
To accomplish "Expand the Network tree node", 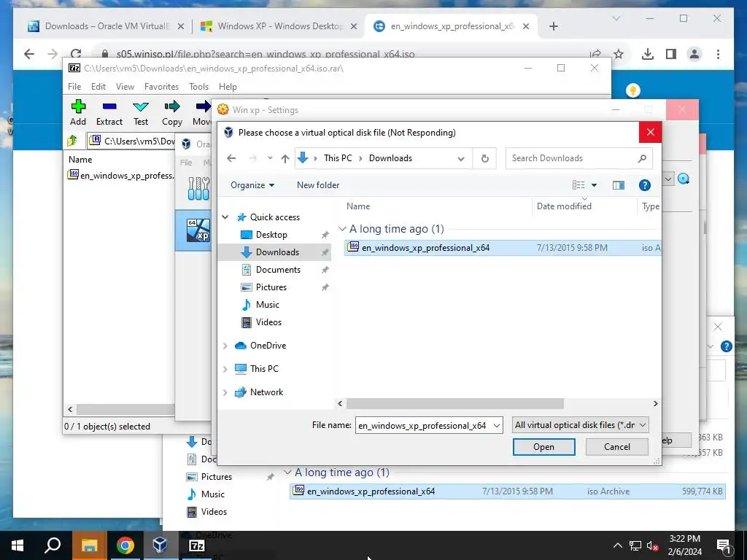I will point(225,392).
